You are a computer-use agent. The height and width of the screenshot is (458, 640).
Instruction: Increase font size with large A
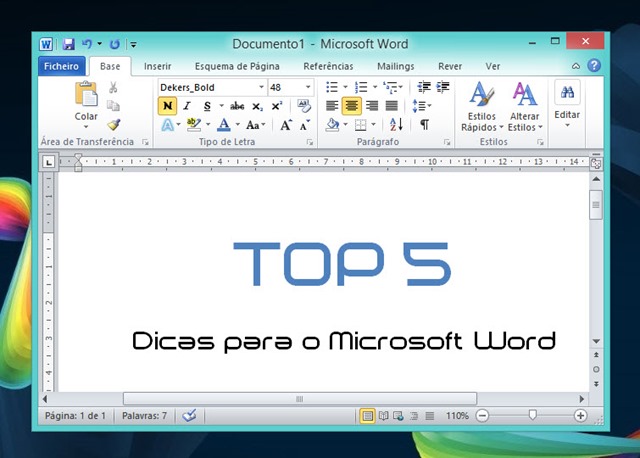(286, 125)
